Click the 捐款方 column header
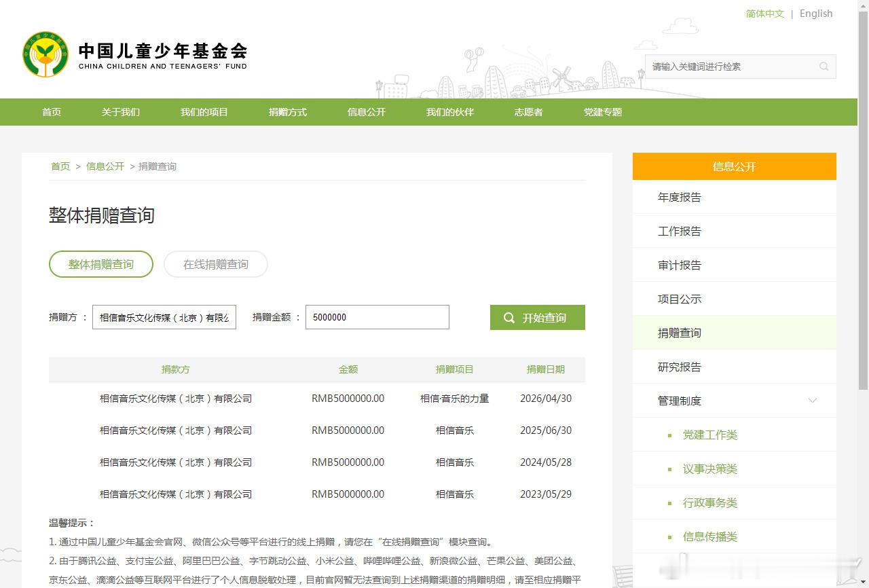869x588 pixels. (176, 369)
